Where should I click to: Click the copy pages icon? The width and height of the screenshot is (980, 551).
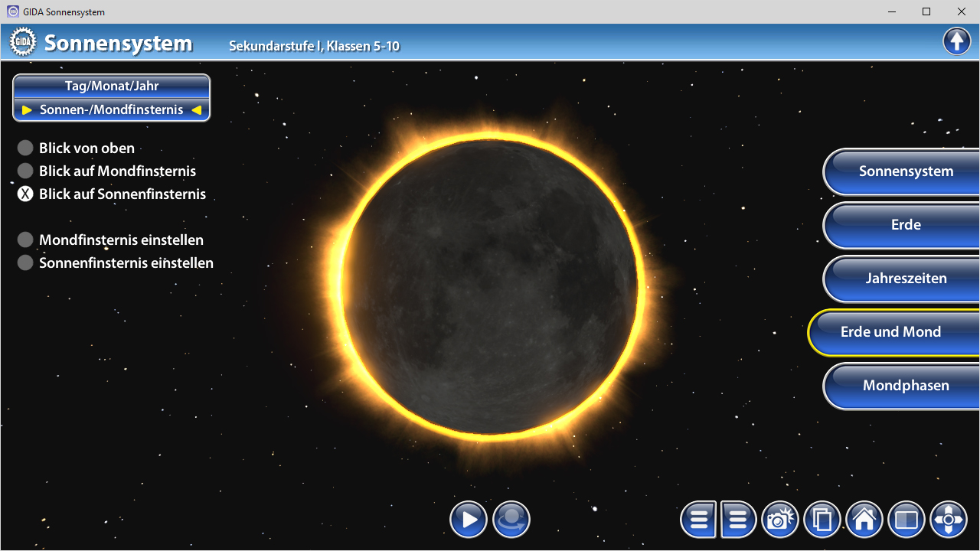(822, 520)
